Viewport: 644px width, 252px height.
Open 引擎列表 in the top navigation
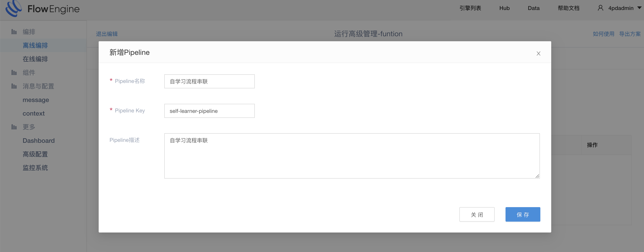click(x=470, y=8)
